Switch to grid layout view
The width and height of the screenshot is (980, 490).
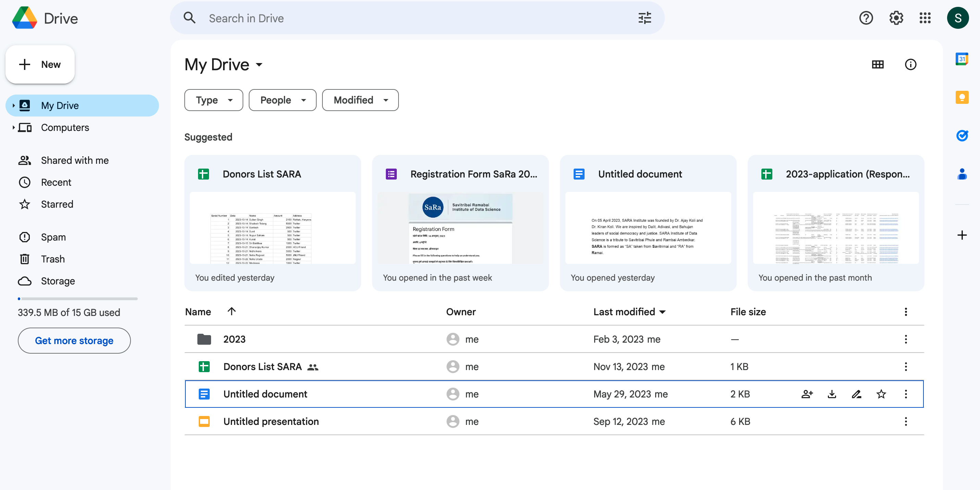[878, 65]
